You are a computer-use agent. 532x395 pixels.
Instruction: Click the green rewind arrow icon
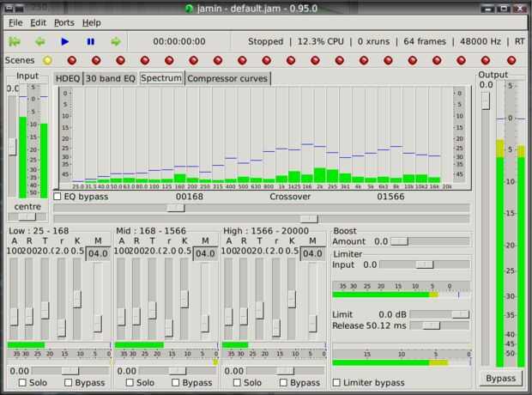click(x=40, y=42)
